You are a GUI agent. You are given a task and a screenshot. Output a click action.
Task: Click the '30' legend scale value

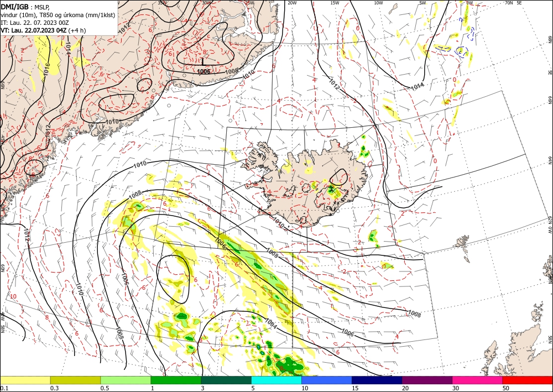point(456,388)
